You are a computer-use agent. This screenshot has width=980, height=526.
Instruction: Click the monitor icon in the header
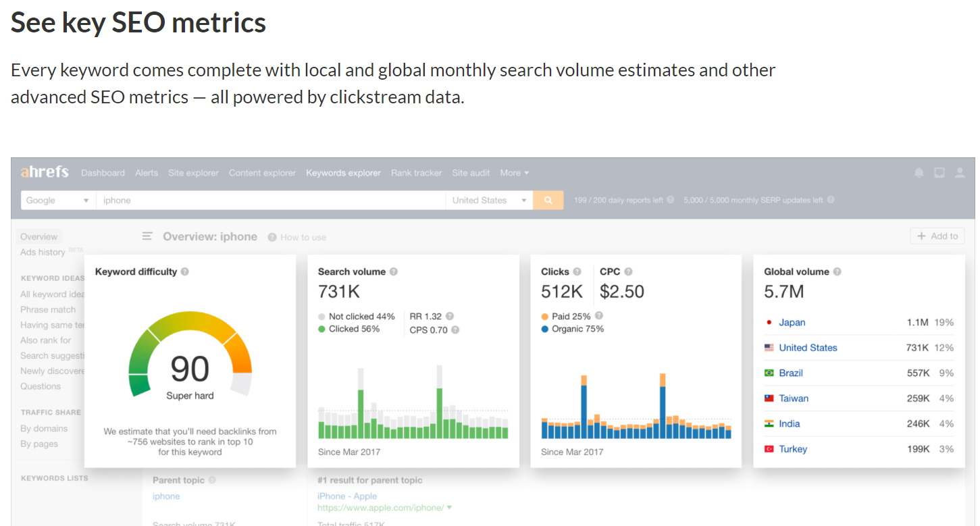(x=939, y=173)
